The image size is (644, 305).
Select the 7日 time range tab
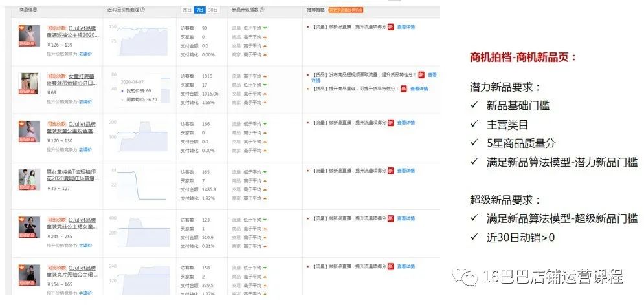click(x=199, y=10)
